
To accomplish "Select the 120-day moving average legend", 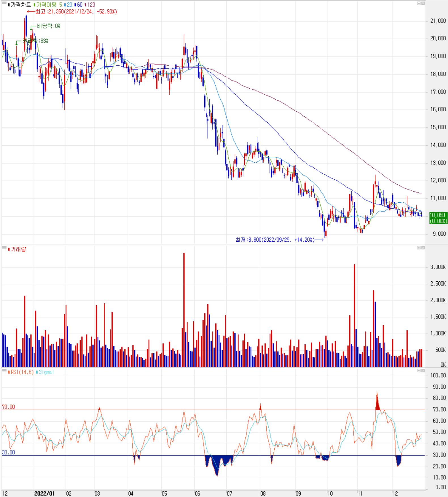I will (x=90, y=5).
